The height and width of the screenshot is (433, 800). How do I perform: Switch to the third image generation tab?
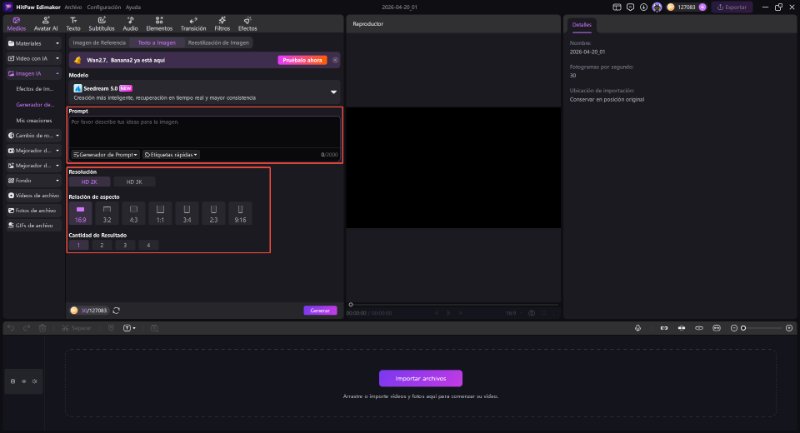coord(218,43)
